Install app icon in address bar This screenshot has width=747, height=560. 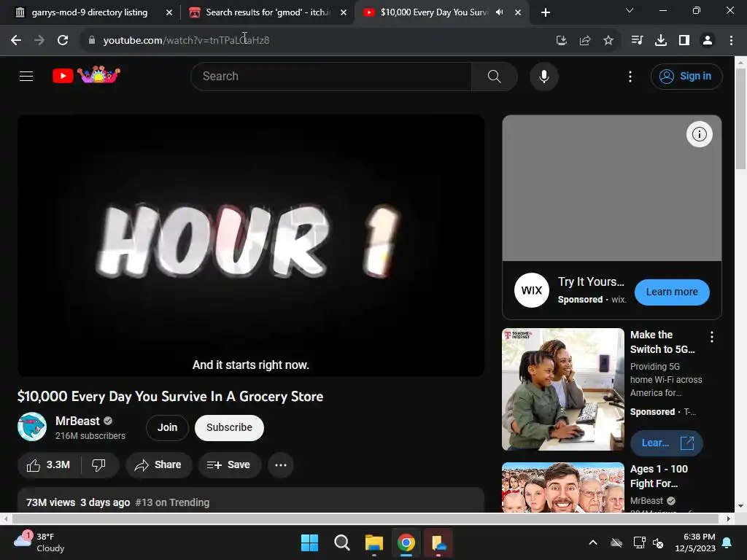[562, 41]
